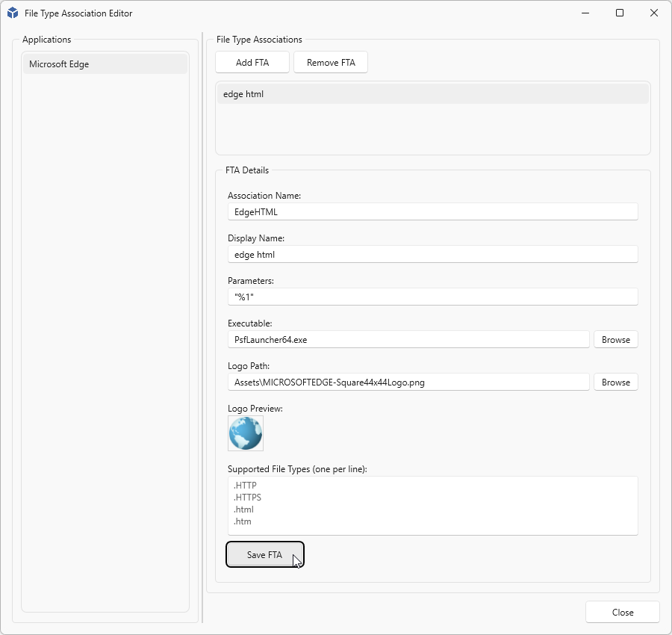
Task: Focus the Association Name text field
Action: 432,211
